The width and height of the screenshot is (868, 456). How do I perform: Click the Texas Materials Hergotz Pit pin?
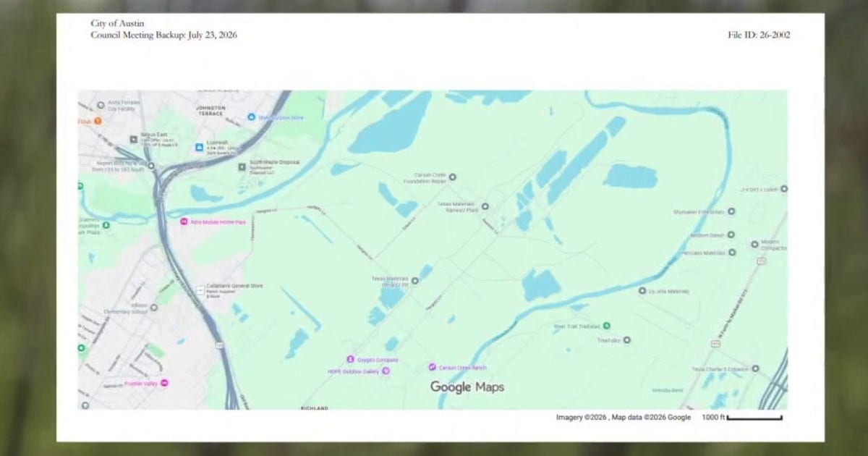coord(415,281)
